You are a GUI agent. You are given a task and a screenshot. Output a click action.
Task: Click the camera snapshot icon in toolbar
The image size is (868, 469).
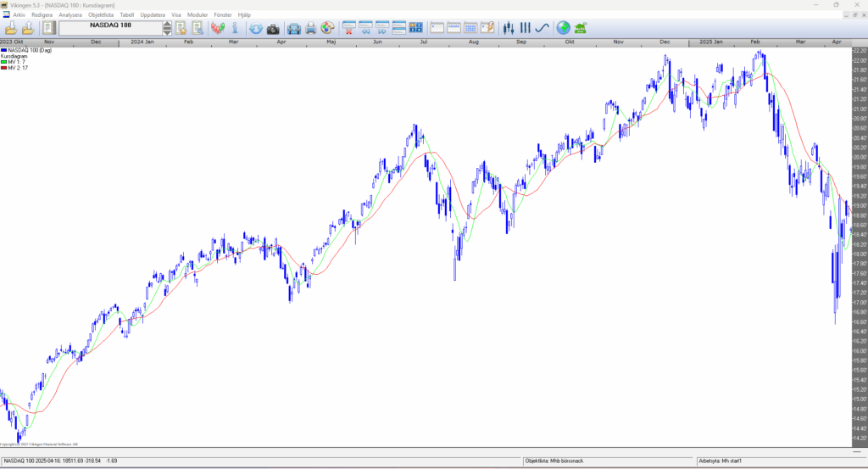[x=273, y=28]
